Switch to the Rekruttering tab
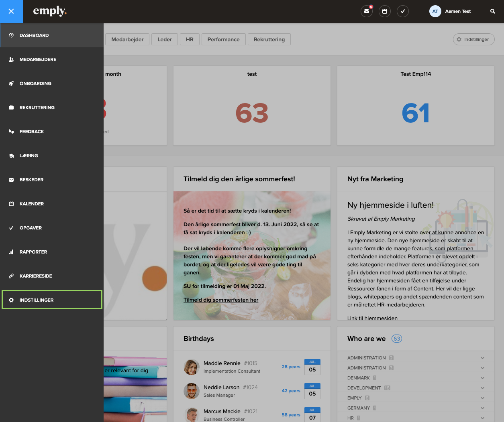 269,39
